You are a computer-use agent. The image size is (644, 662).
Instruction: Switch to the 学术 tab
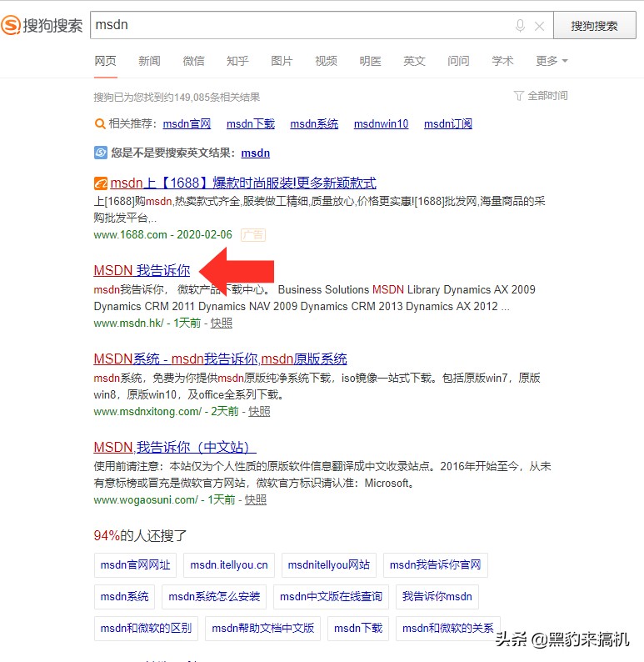click(x=502, y=61)
